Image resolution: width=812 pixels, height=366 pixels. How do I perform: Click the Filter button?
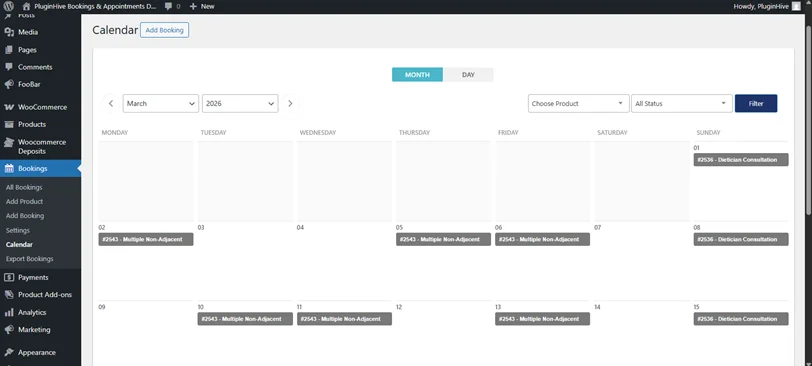coord(756,104)
